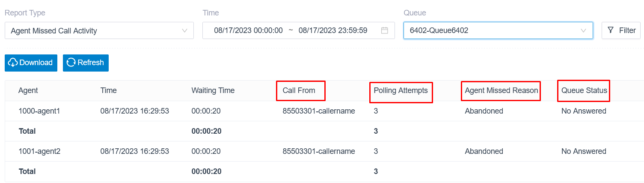This screenshot has height=183, width=644.
Task: Expand the Report Type dropdown chevron
Action: coord(185,30)
